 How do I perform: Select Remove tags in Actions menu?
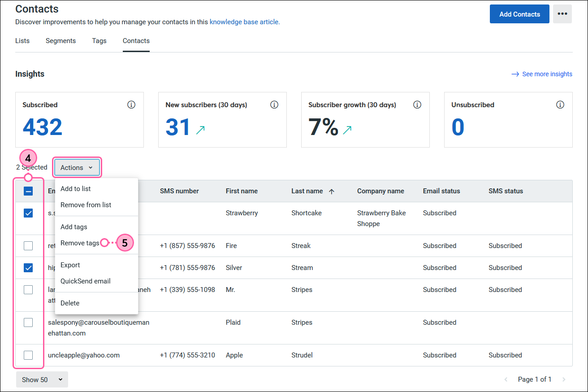[x=96, y=243]
